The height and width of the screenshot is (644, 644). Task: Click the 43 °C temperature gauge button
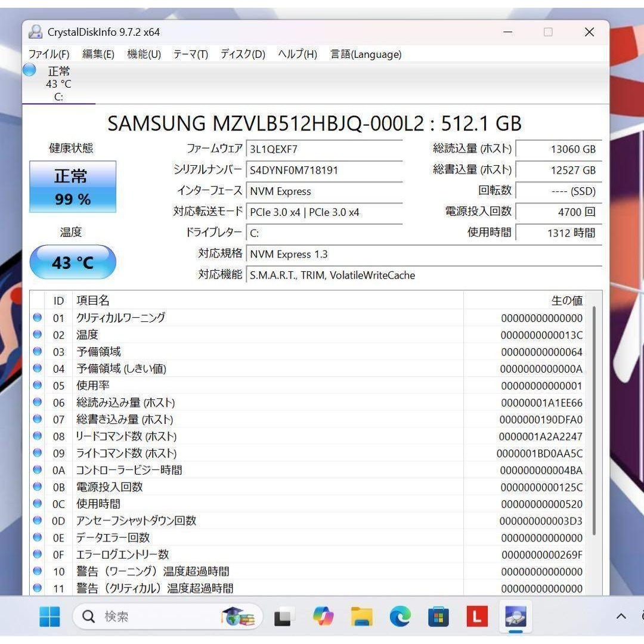[x=72, y=262]
